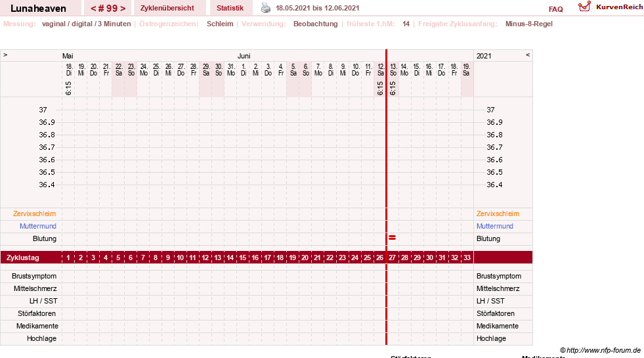Click the Lunaheaven username heading

point(38,9)
